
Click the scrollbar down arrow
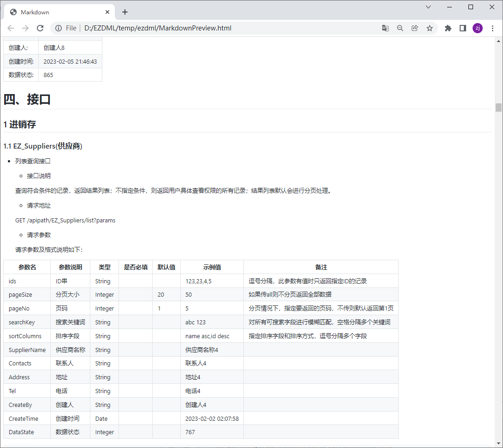pyautogui.click(x=498, y=443)
